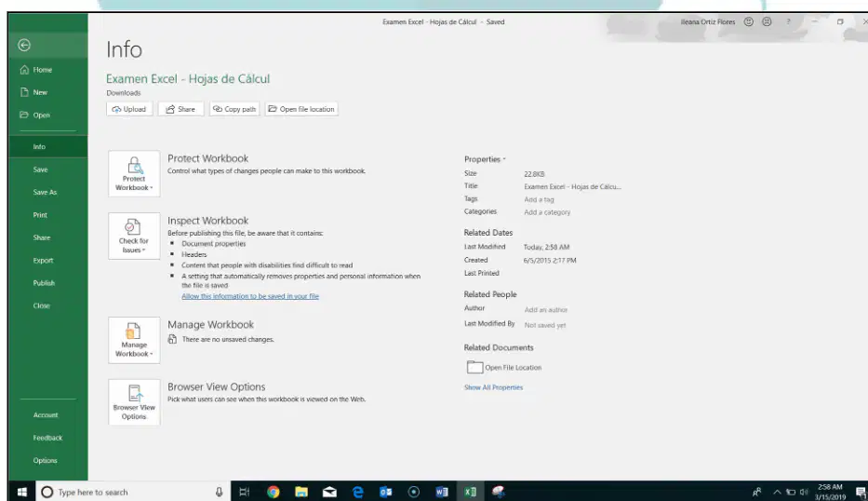
Task: Select the Info tab in sidebar
Action: click(48, 146)
